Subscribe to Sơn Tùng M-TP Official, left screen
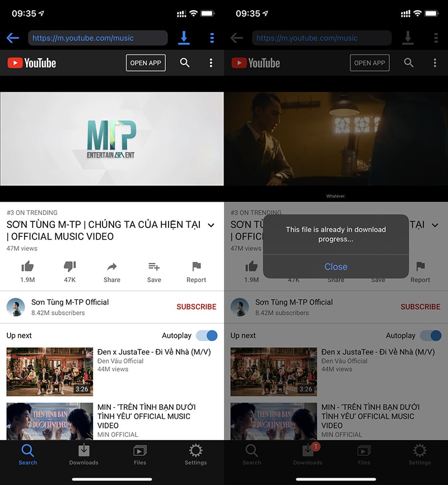This screenshot has width=448, height=485. pos(197,306)
